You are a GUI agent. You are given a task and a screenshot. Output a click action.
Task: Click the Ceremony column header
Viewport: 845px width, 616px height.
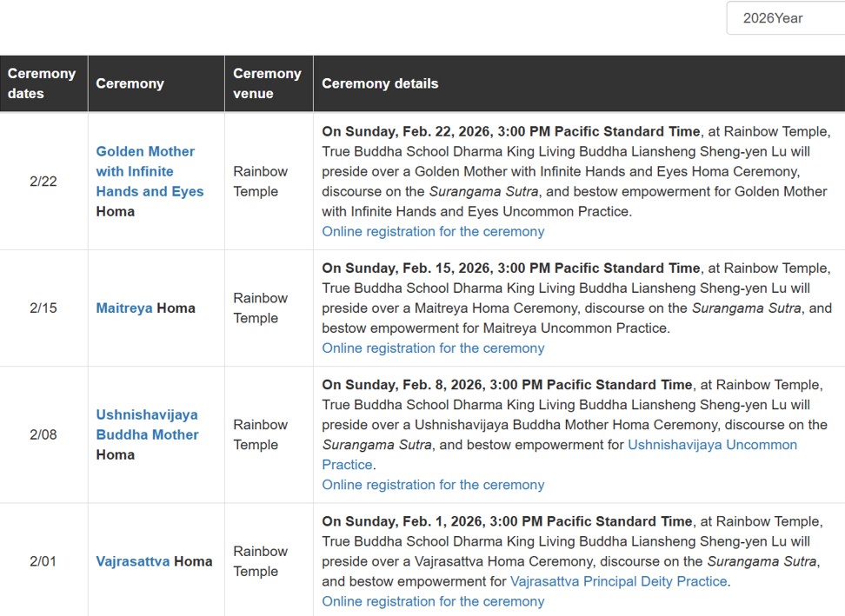point(130,83)
